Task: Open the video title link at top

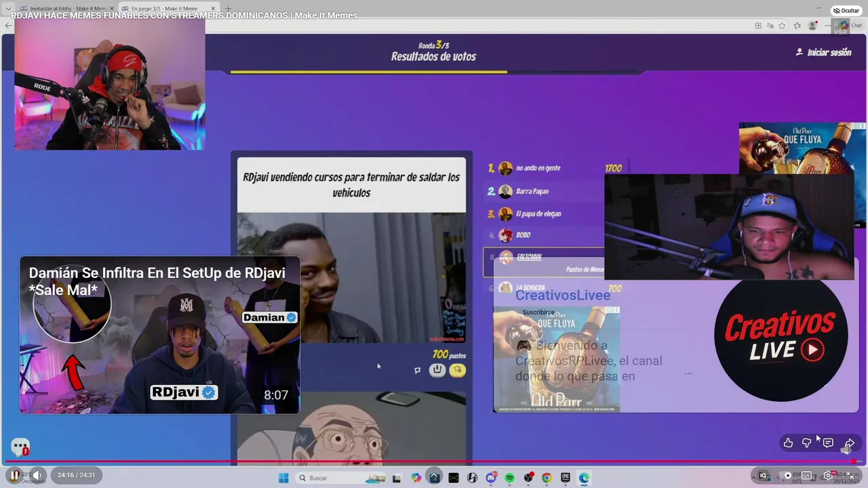Action: [x=184, y=16]
